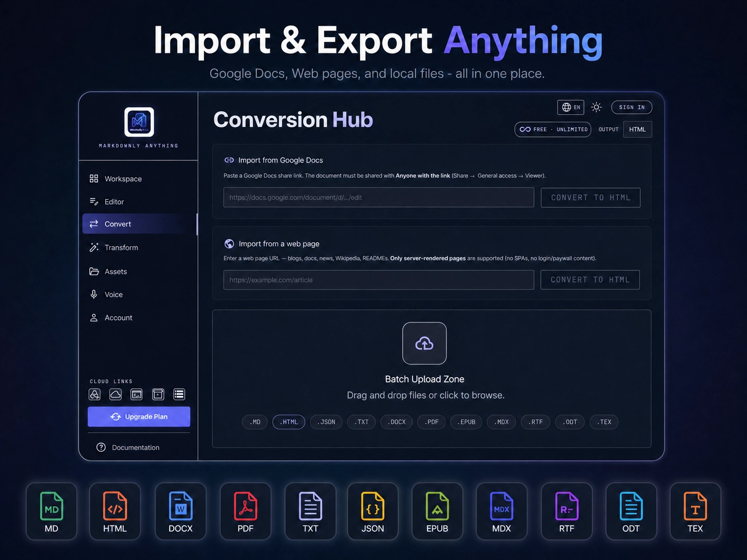Open Account via the person icon
Image resolution: width=747 pixels, height=560 pixels.
pos(94,318)
